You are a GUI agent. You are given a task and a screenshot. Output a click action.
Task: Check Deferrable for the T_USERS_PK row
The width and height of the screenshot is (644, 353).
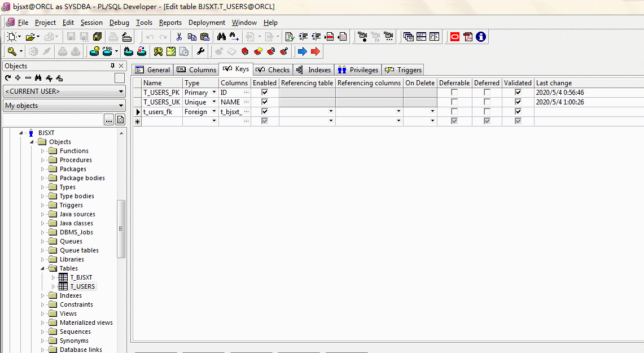(x=454, y=92)
